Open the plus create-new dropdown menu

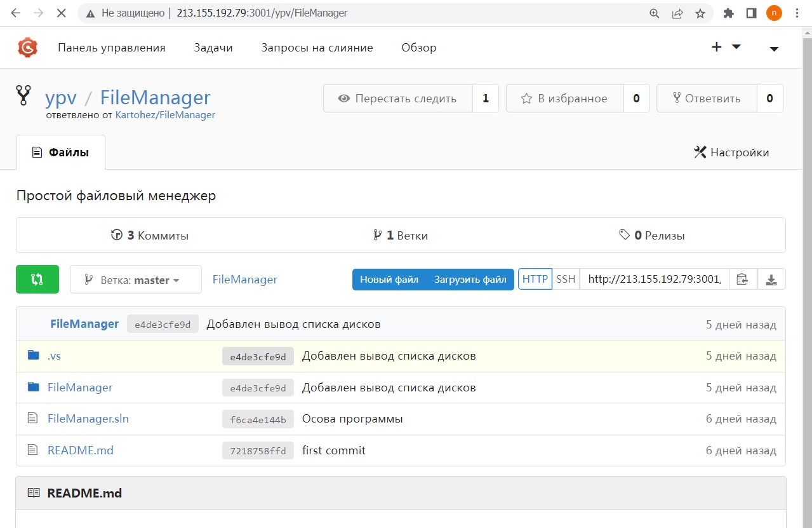(726, 47)
